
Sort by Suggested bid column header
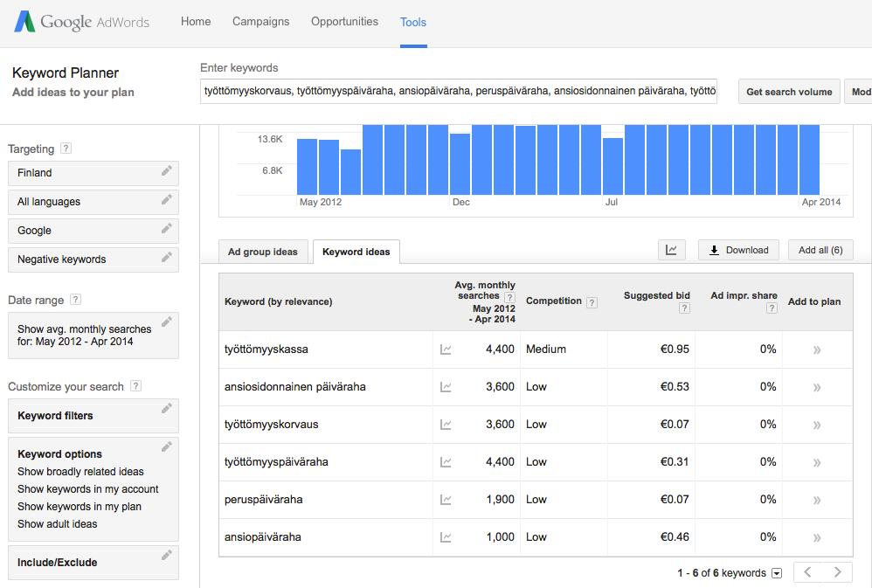click(657, 295)
